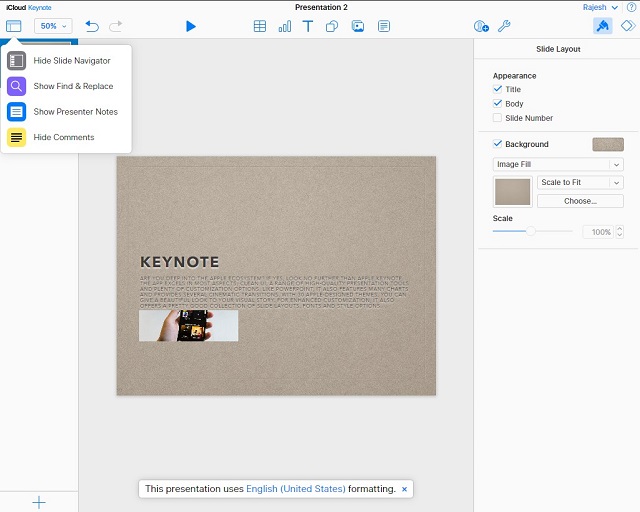Viewport: 640px width, 512px height.
Task: Click the Presenter Notes blue icon
Action: coord(16,111)
